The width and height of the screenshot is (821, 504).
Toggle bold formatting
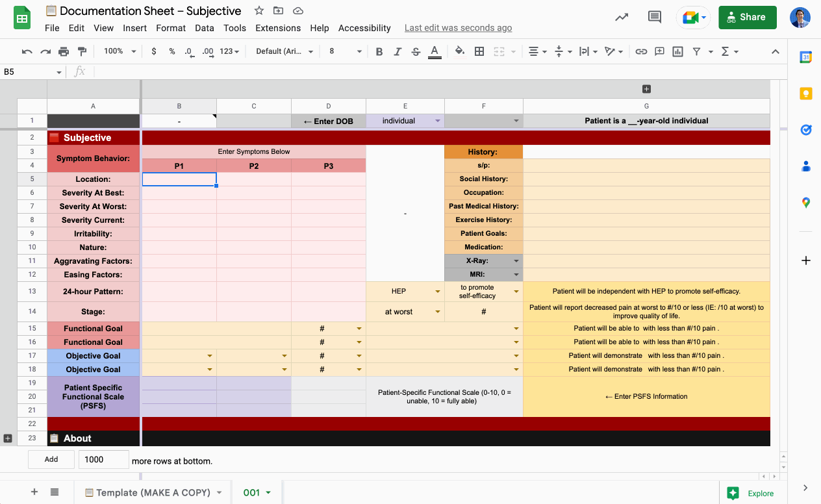tap(379, 51)
